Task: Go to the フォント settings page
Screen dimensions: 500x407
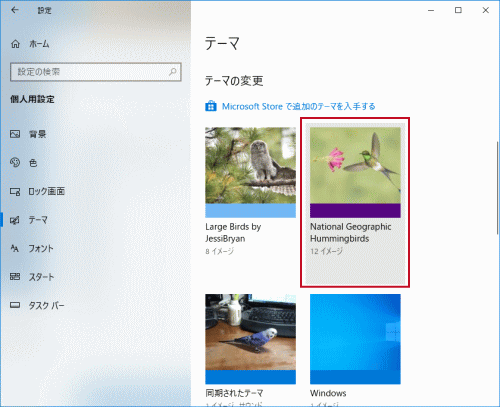Action: [x=41, y=248]
